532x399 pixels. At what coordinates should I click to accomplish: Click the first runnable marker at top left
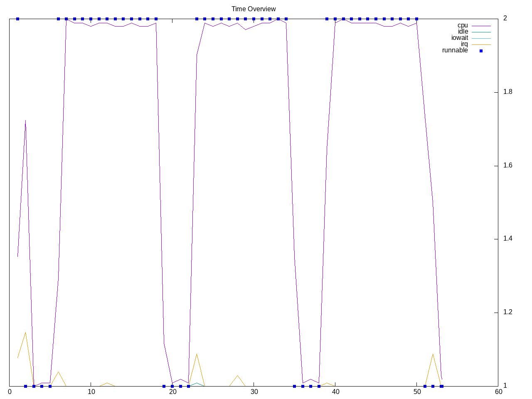pos(17,19)
